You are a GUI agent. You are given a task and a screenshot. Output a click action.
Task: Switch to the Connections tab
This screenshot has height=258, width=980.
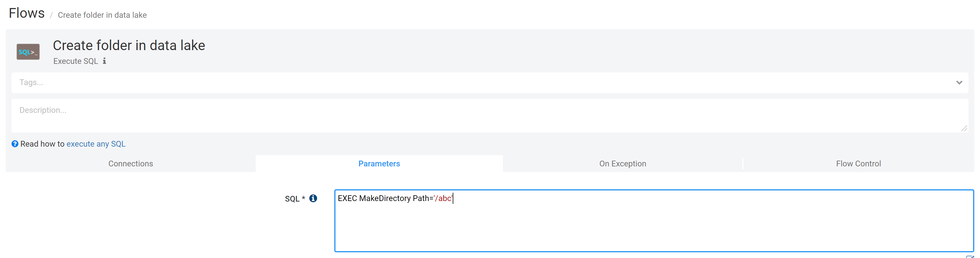[x=130, y=164]
